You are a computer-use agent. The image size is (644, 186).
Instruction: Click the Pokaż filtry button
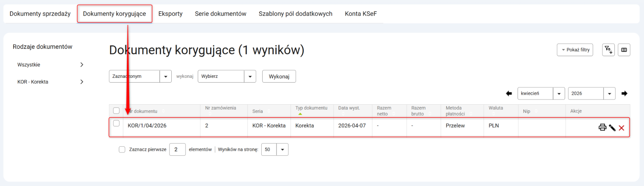[x=575, y=50]
